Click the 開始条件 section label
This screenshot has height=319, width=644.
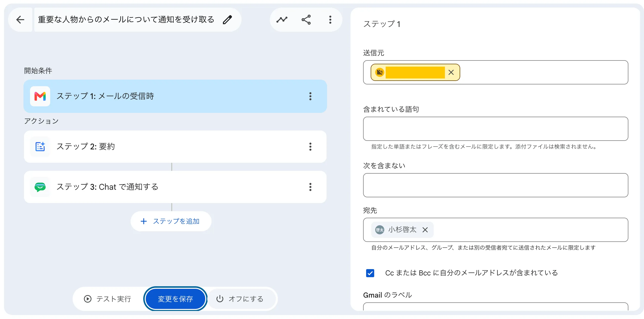point(38,71)
